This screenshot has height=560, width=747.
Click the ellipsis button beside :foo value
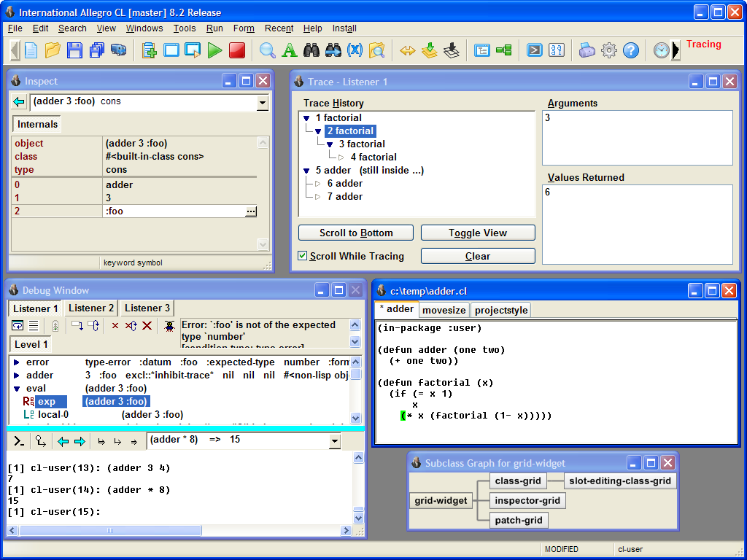click(251, 211)
